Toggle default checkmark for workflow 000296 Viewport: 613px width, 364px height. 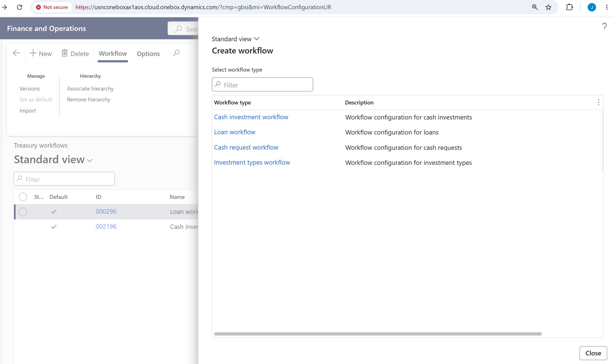54,212
